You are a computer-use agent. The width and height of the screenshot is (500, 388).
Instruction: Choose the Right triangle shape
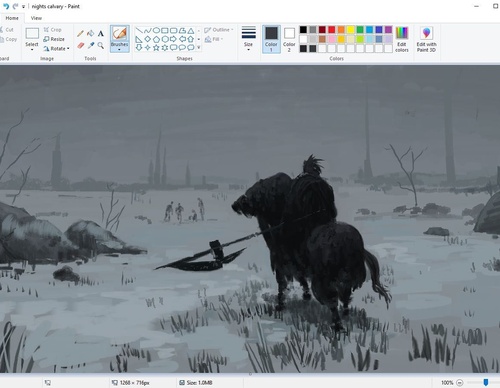click(139, 39)
